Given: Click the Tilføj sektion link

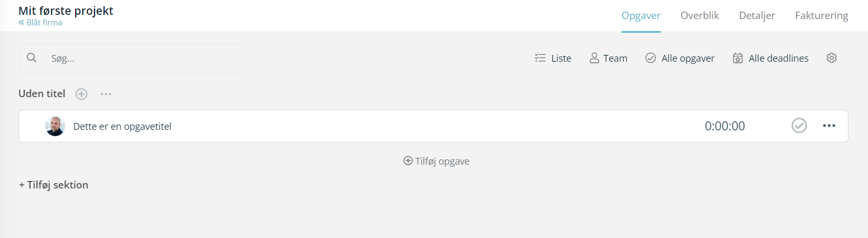Looking at the screenshot, I should (53, 185).
